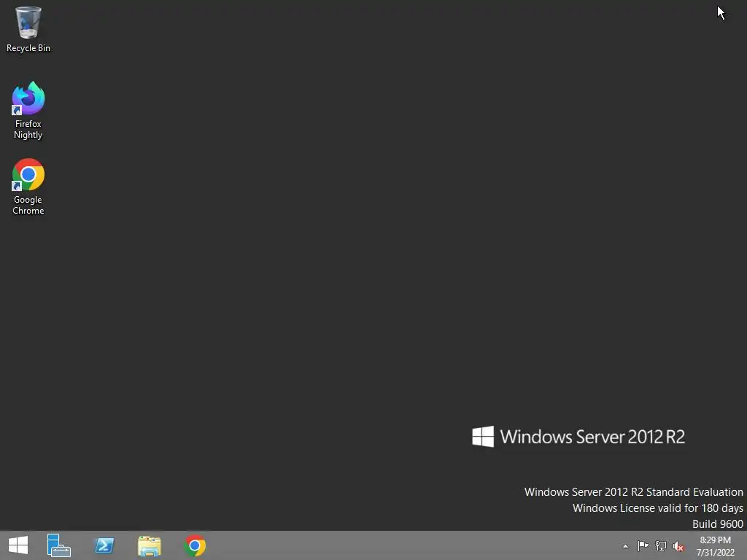Open File Explorer from the taskbar
This screenshot has width=747, height=560.
[x=149, y=545]
